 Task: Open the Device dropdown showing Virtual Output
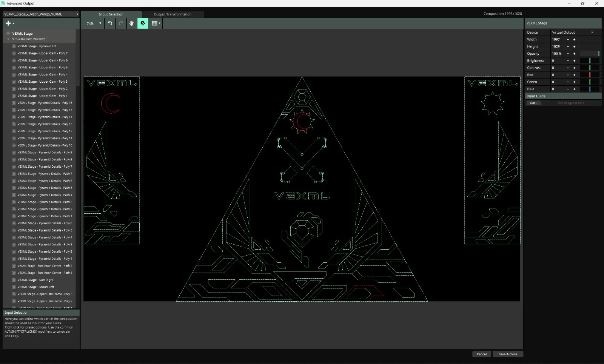(x=575, y=32)
